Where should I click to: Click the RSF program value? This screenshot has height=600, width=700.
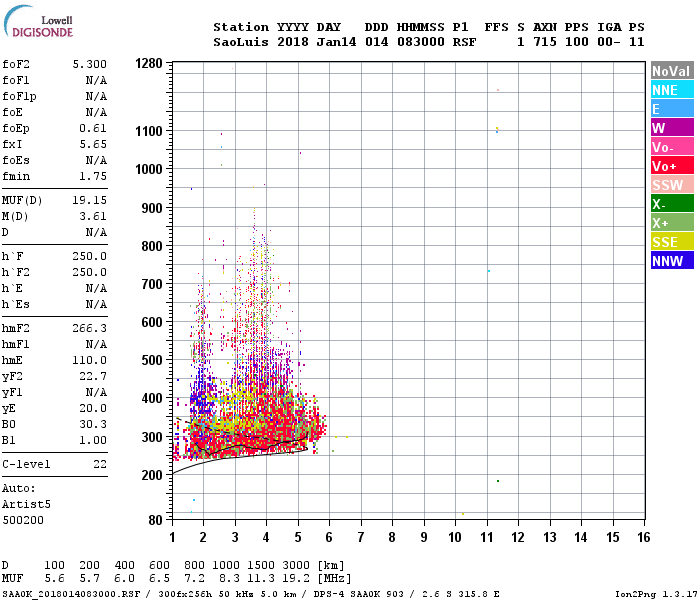point(464,42)
